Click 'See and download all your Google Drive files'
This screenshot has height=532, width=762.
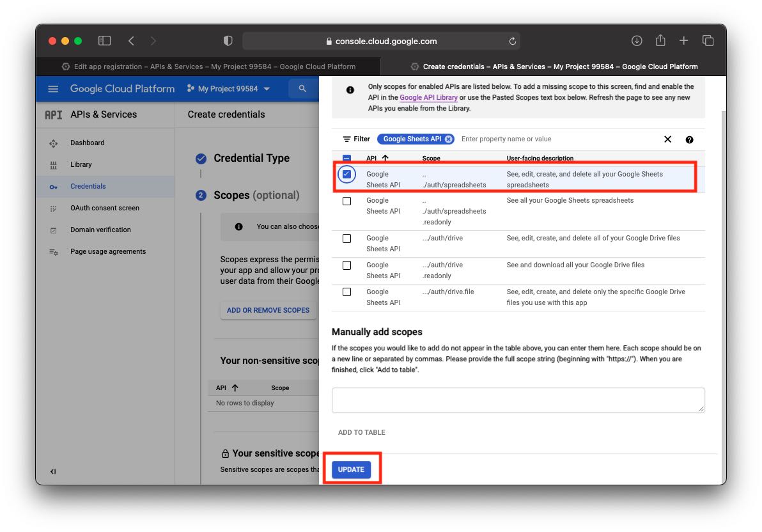coord(575,265)
